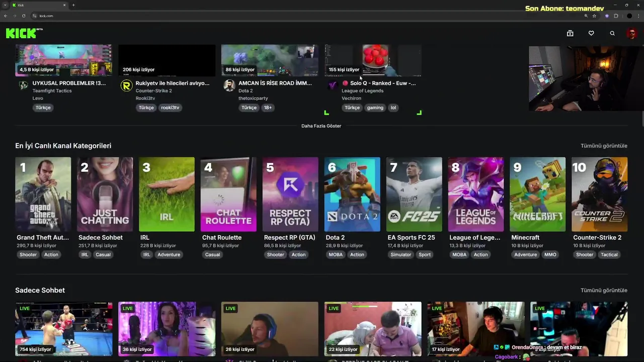
Task: Open tab search dropdown arrow in browser
Action: (5, 5)
